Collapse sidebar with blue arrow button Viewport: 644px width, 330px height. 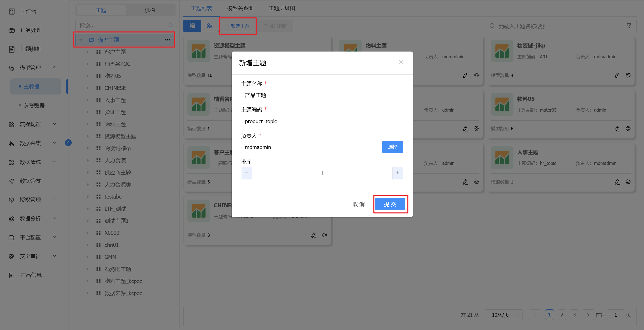click(x=68, y=143)
